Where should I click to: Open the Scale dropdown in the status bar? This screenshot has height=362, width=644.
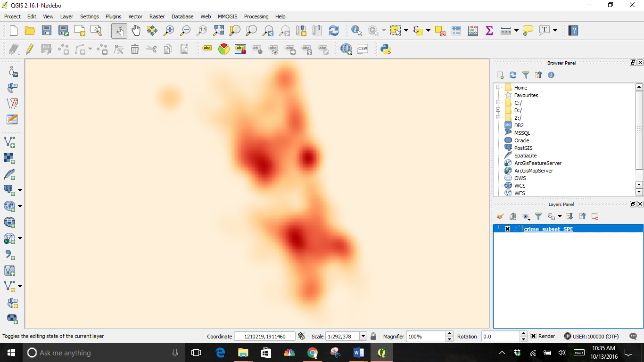coord(363,336)
